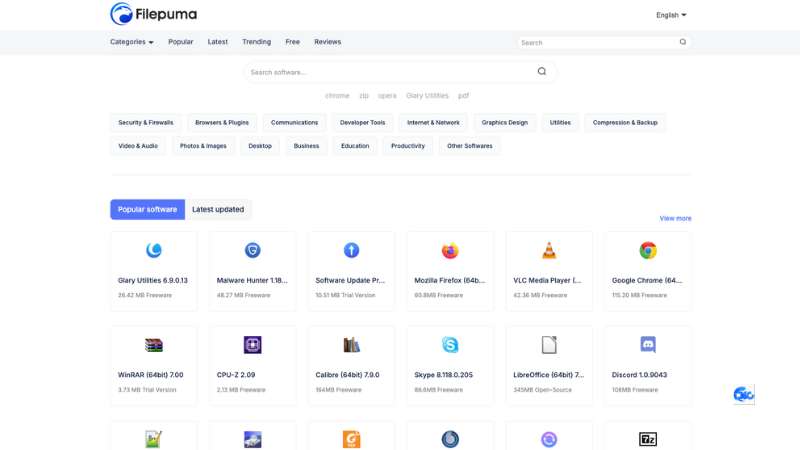Click the Glary Utilities suggested search term

(427, 95)
